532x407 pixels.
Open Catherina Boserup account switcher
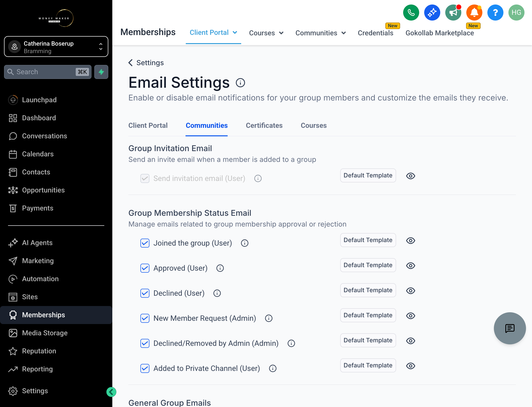(56, 47)
